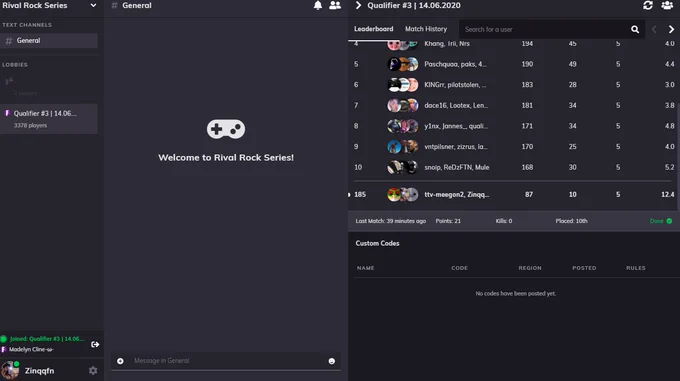Select the snoip, ReDzFTN, Mule team row

514,167
